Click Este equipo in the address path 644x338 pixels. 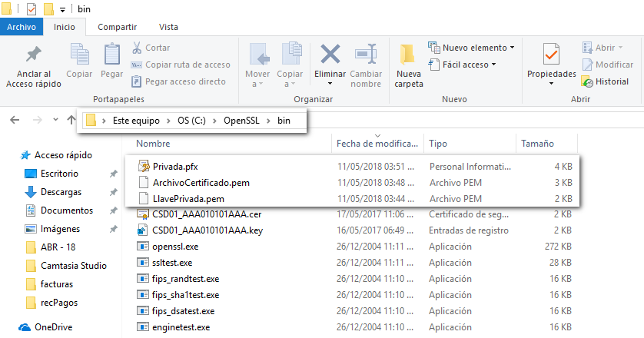[136, 121]
